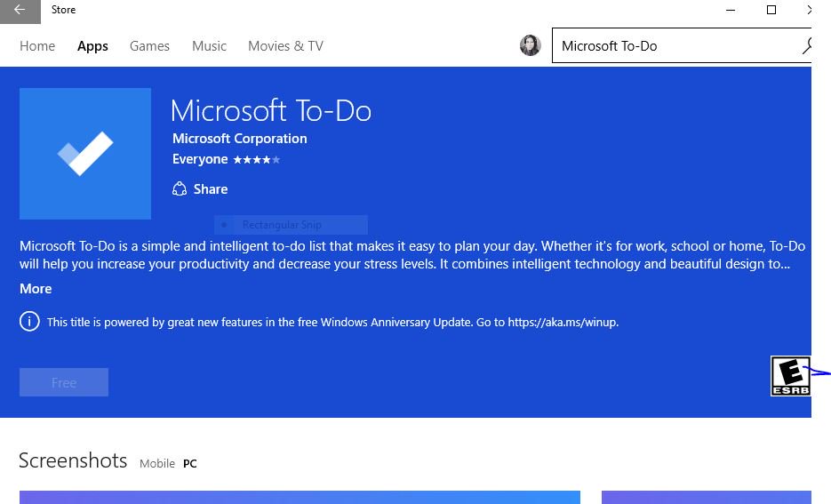Viewport: 831px width, 504px height.
Task: Open the Music section
Action: 210,46
